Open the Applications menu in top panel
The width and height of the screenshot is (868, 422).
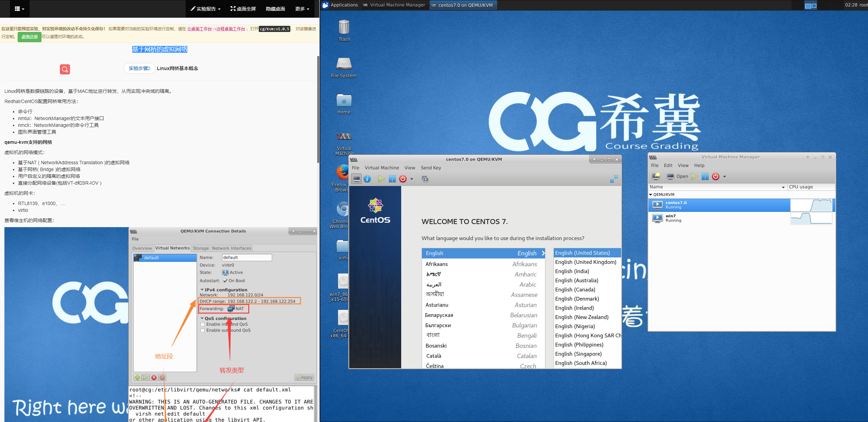coord(340,5)
